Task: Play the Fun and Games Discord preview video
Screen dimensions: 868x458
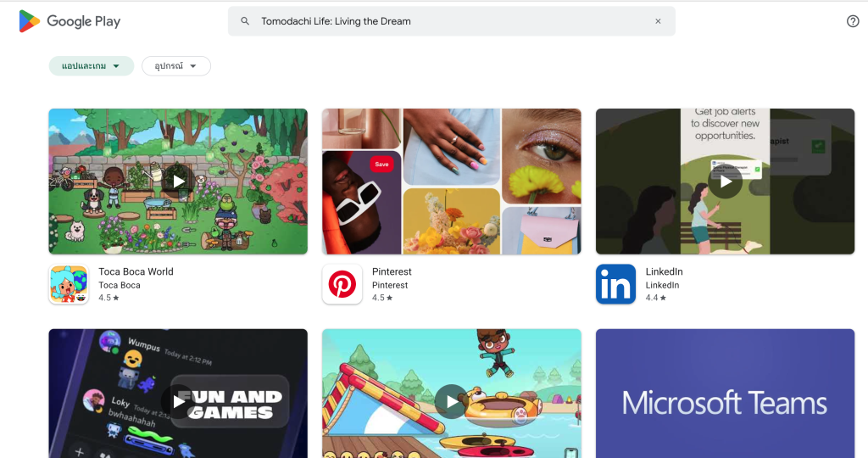Action: pyautogui.click(x=178, y=401)
